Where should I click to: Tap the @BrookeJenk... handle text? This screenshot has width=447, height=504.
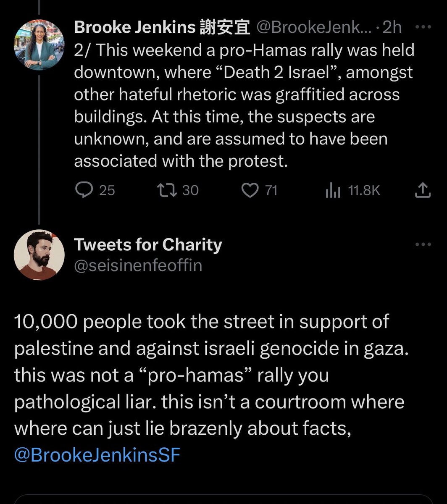[x=314, y=28]
